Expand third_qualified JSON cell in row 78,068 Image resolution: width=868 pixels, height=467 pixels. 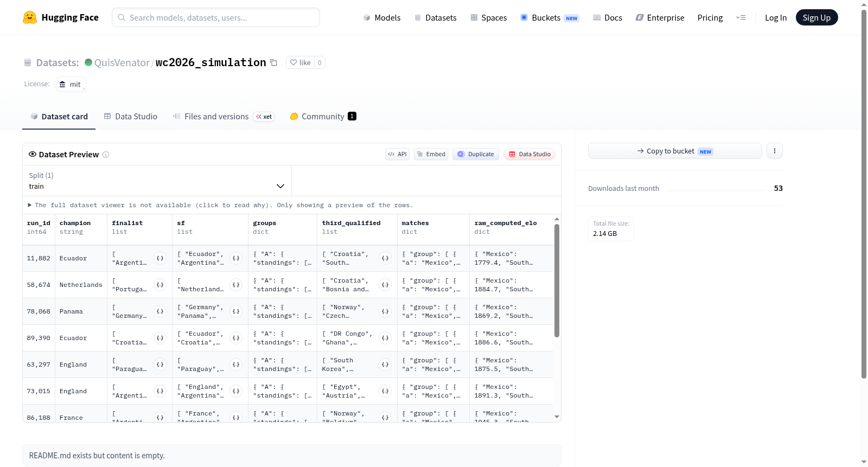(x=385, y=311)
